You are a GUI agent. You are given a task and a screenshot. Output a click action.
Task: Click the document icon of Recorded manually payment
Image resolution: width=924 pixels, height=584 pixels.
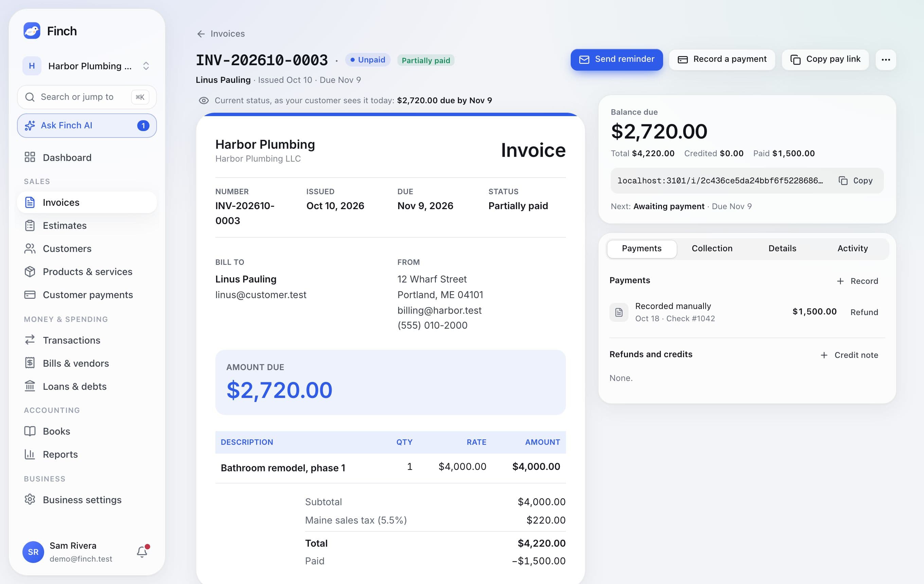619,312
